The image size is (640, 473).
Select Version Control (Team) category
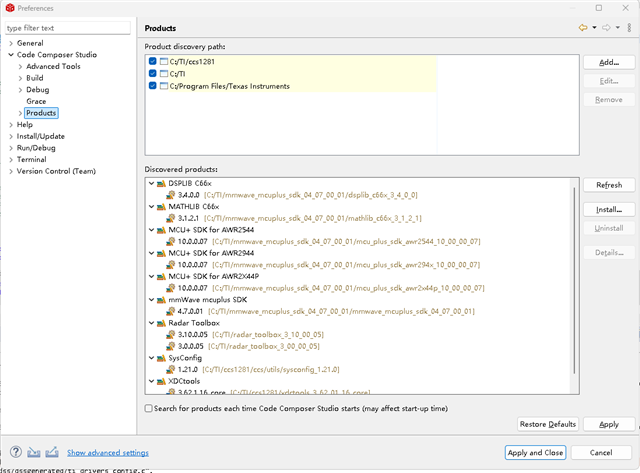coord(56,171)
